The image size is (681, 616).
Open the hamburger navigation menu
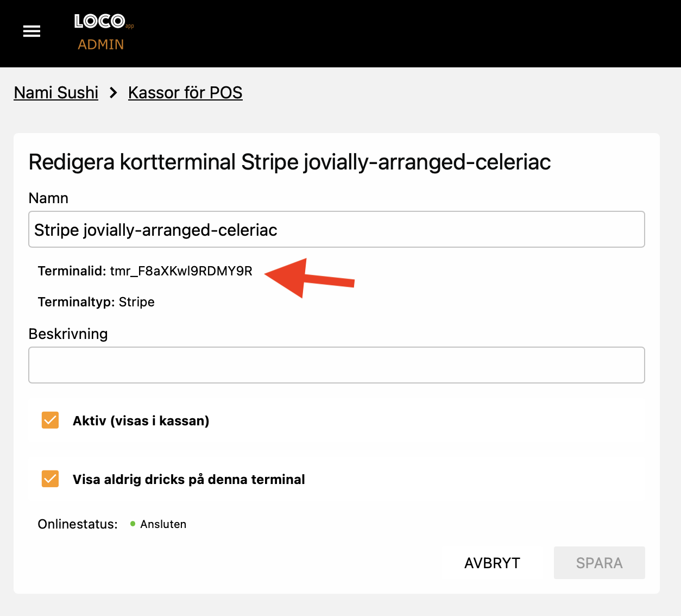pos(31,32)
